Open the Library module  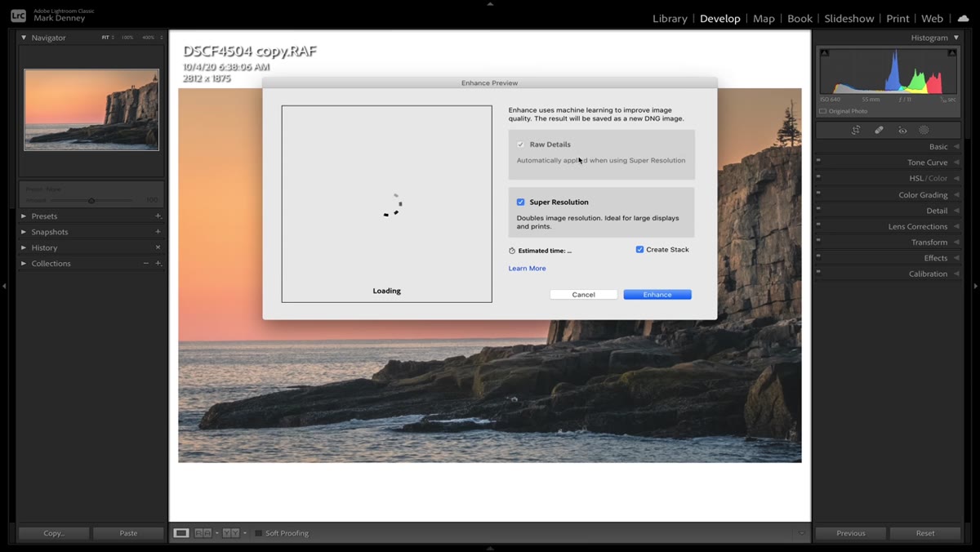click(670, 18)
